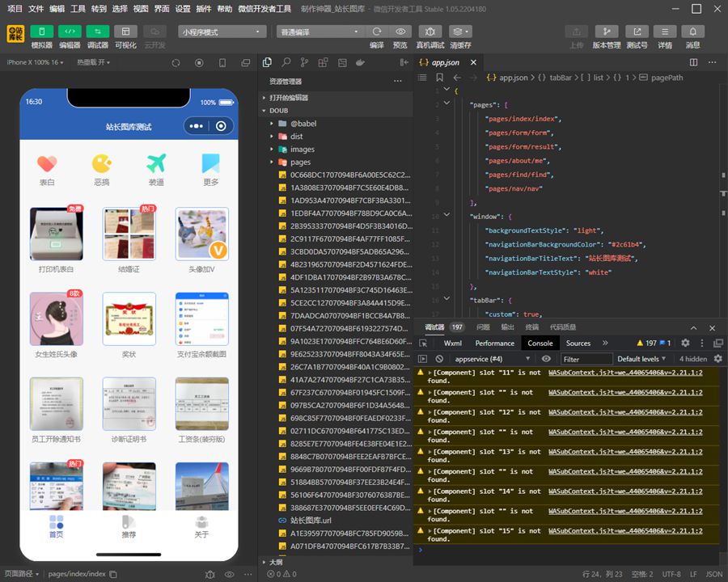The height and width of the screenshot is (582, 728).
Task: Toggle the 编辑器 editor panel
Action: click(x=70, y=32)
